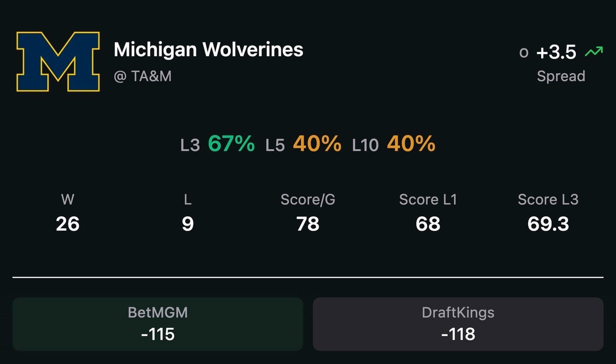The image size is (616, 364).
Task: Select the L10 40% hit rate
Action: pos(393,144)
